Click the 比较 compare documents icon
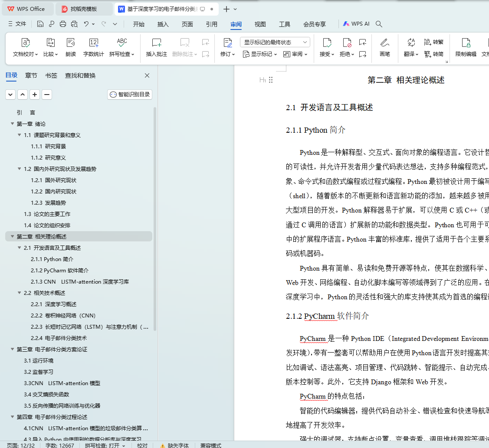 (50, 43)
